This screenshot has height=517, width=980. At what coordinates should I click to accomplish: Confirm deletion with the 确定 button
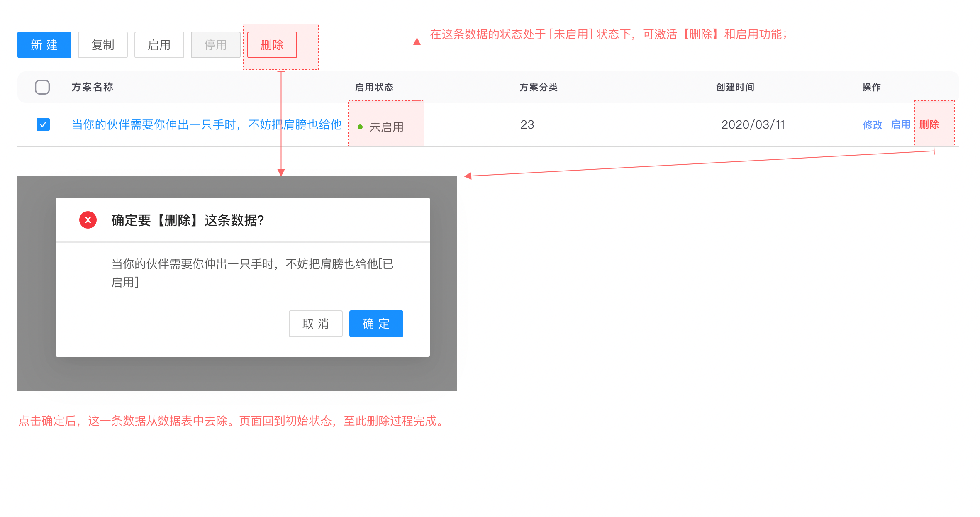click(376, 324)
